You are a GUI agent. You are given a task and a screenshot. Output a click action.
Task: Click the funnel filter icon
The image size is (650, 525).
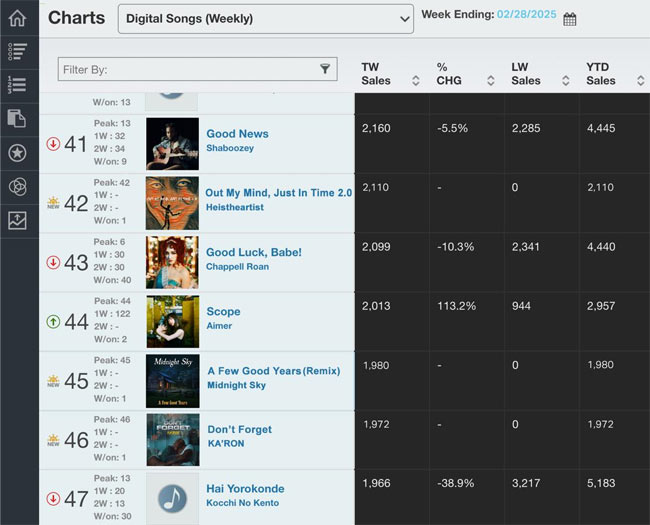coord(325,69)
